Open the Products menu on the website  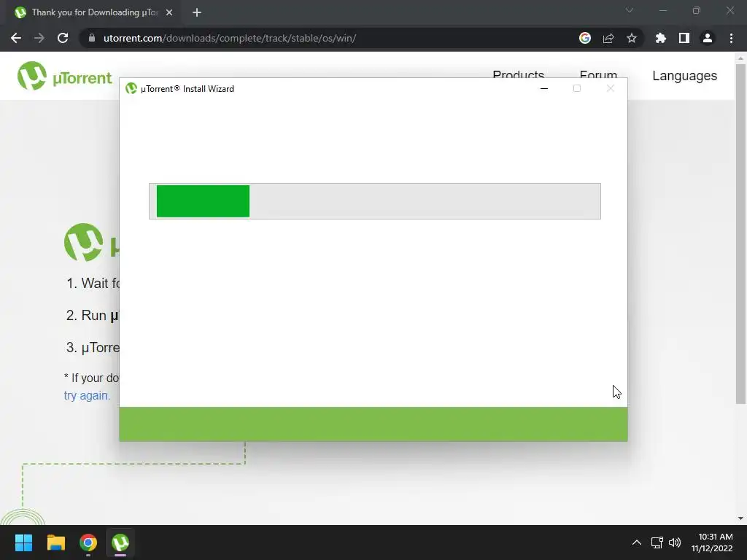coord(519,74)
